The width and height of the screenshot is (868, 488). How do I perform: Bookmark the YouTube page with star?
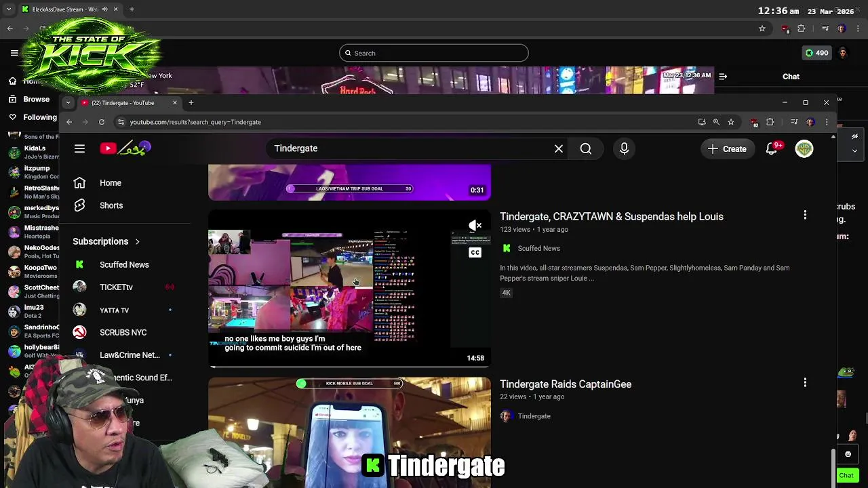(x=731, y=122)
